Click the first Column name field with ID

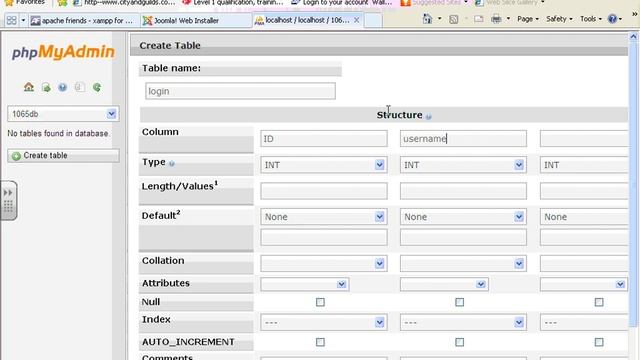click(x=324, y=139)
